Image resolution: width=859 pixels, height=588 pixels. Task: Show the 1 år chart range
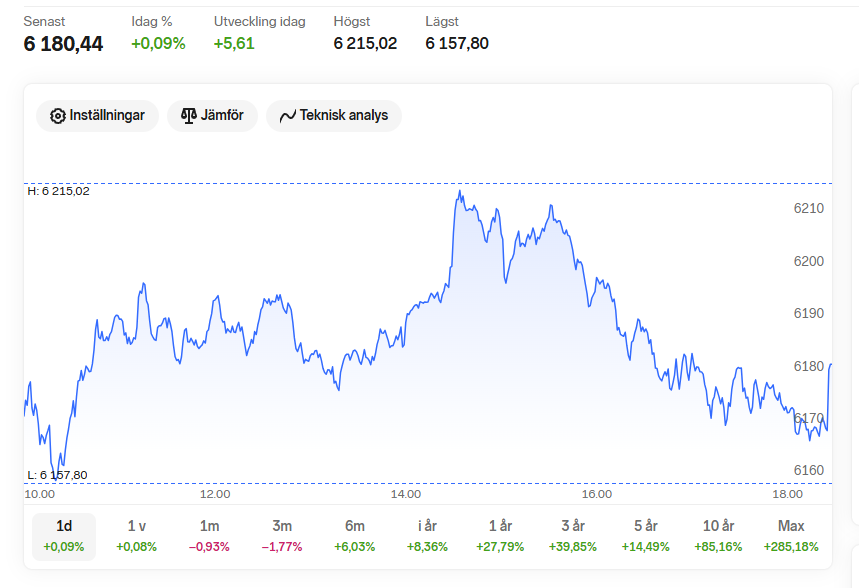(x=500, y=536)
